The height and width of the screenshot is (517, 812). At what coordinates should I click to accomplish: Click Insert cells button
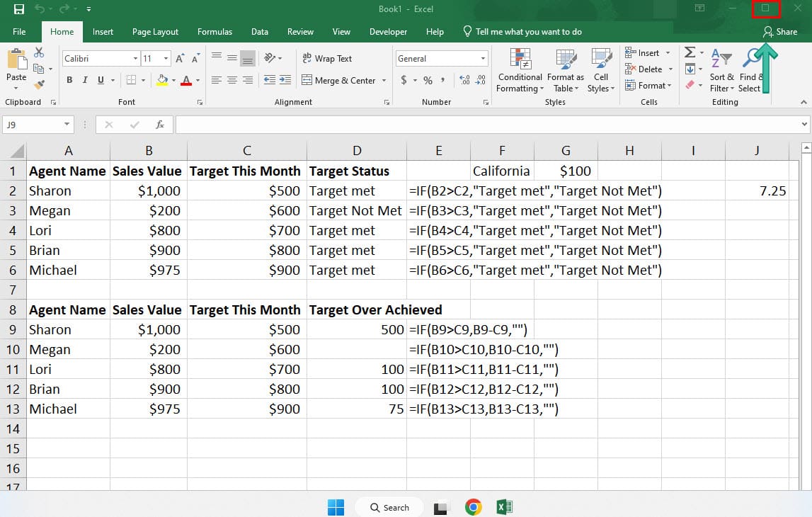pos(642,53)
